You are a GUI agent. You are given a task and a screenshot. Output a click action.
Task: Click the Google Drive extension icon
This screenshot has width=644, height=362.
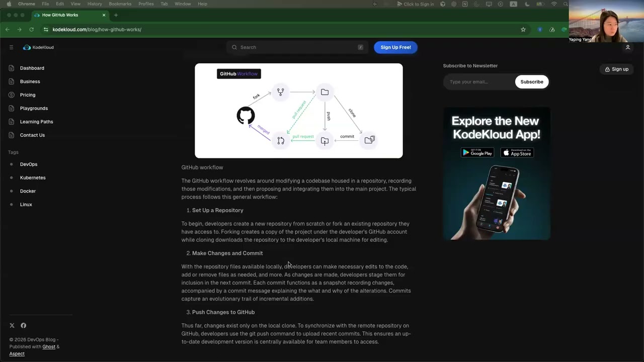[552, 30]
